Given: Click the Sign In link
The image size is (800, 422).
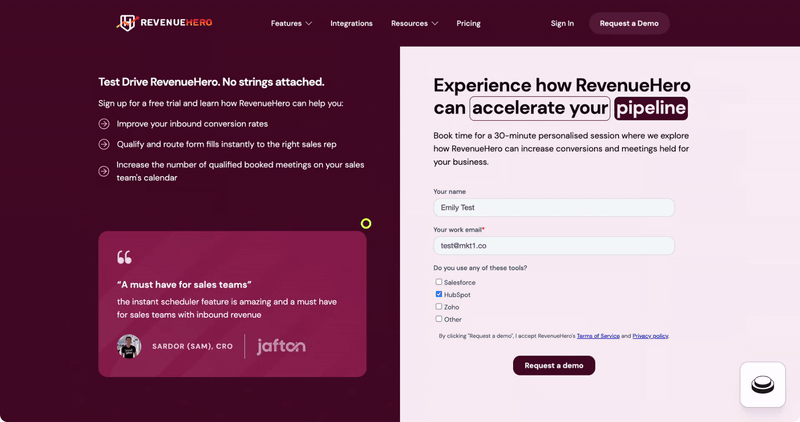Looking at the screenshot, I should (x=562, y=23).
